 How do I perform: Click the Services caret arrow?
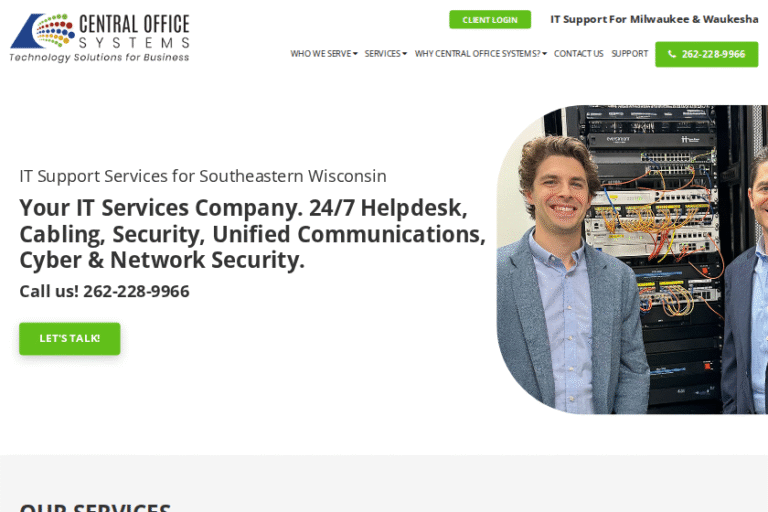405,54
